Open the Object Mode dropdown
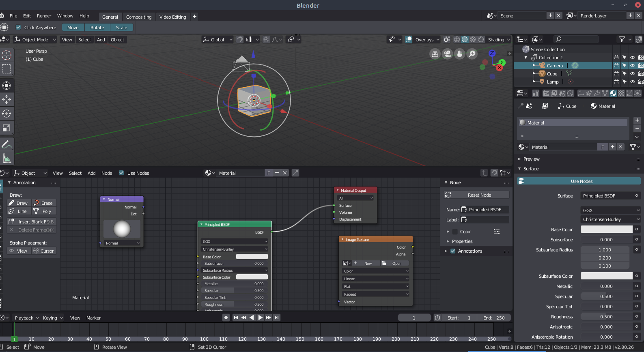This screenshot has height=352, width=644. [36, 39]
